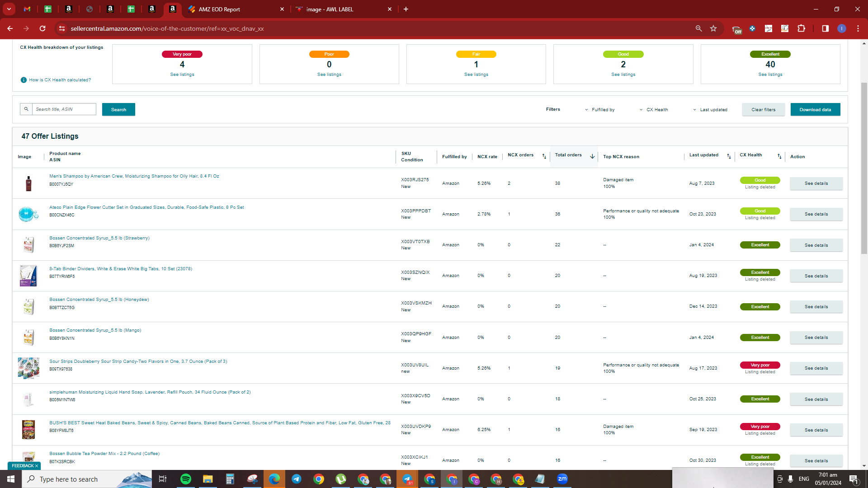Open the browser zoom magnifier icon
The image size is (868, 488).
(698, 28)
